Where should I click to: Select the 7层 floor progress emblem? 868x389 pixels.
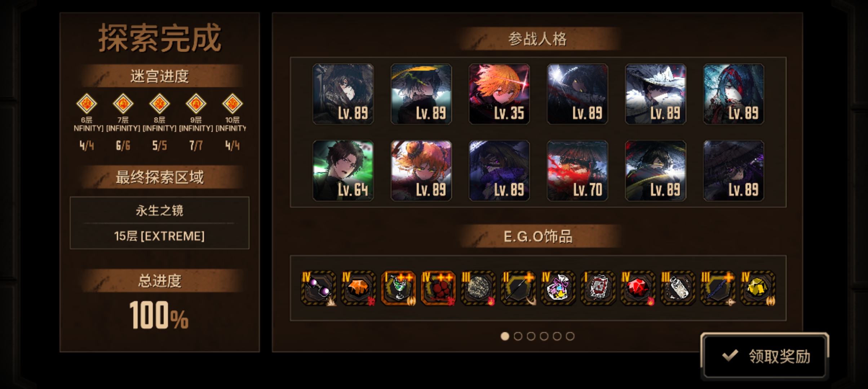click(x=123, y=104)
